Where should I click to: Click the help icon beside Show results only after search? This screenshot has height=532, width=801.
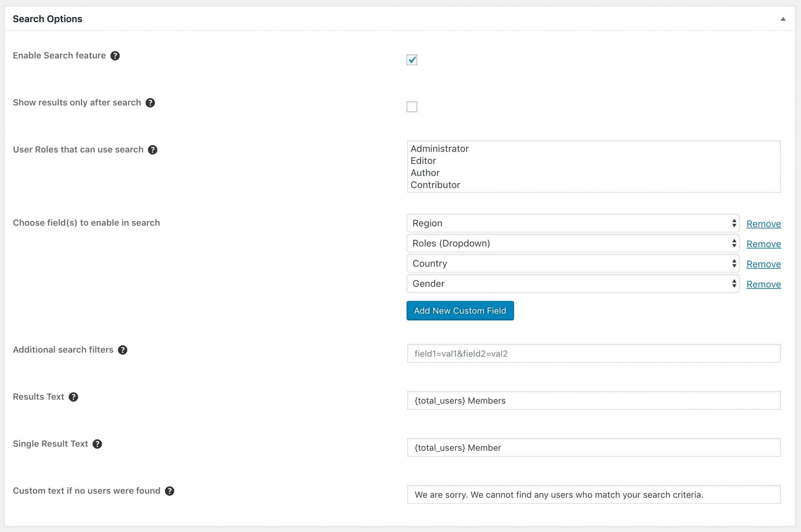pos(151,103)
